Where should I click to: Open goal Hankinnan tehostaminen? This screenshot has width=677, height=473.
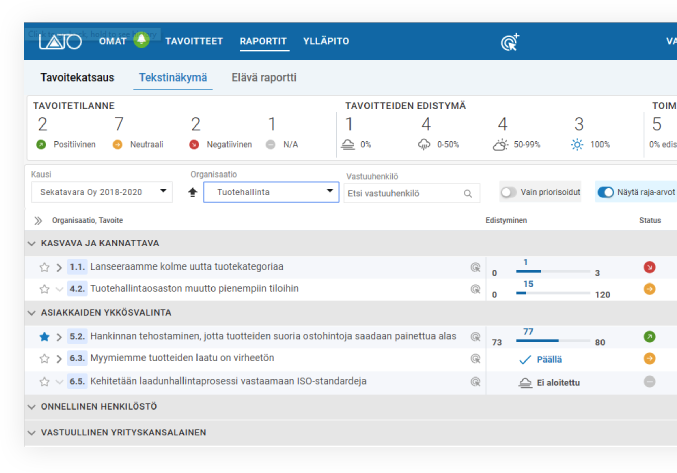point(273,336)
